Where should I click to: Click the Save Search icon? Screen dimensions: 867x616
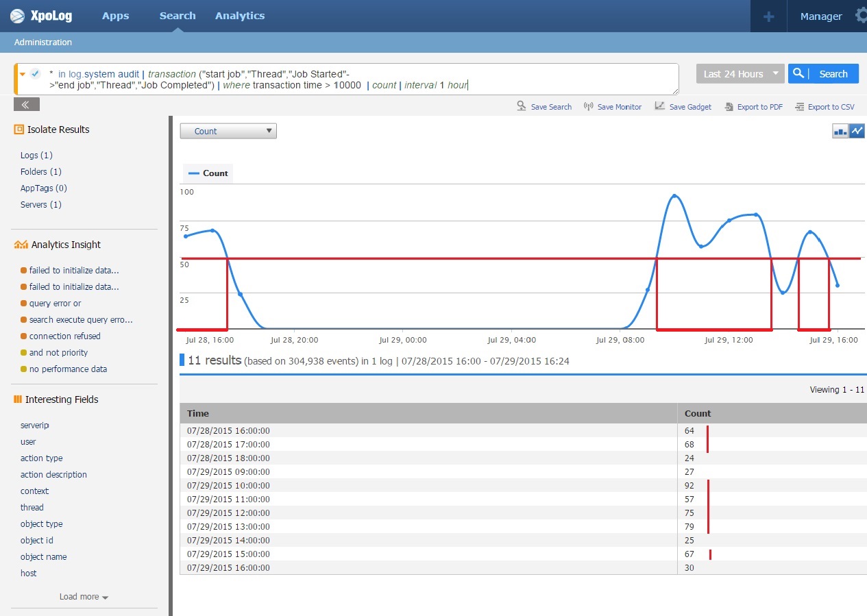[522, 106]
